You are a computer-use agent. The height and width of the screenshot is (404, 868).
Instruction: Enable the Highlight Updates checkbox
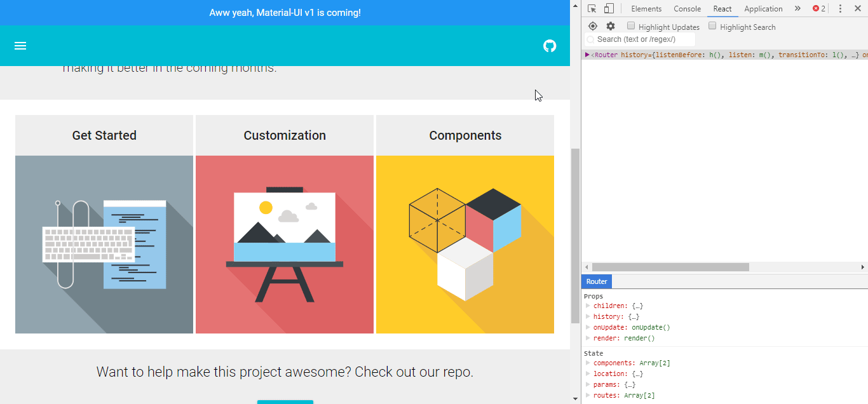coord(631,26)
